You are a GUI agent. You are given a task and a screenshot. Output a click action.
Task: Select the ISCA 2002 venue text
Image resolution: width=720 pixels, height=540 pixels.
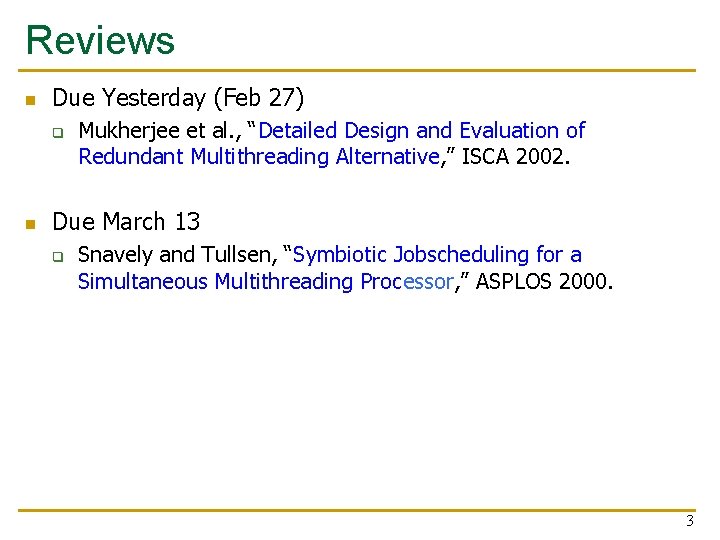[515, 157]
